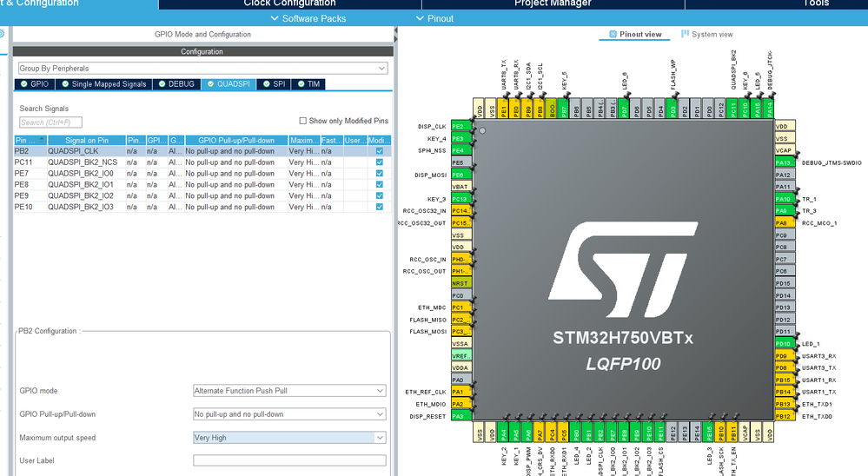Click the panel collapse arrow handle
The width and height of the screenshot is (868, 476).
pyautogui.click(x=395, y=36)
